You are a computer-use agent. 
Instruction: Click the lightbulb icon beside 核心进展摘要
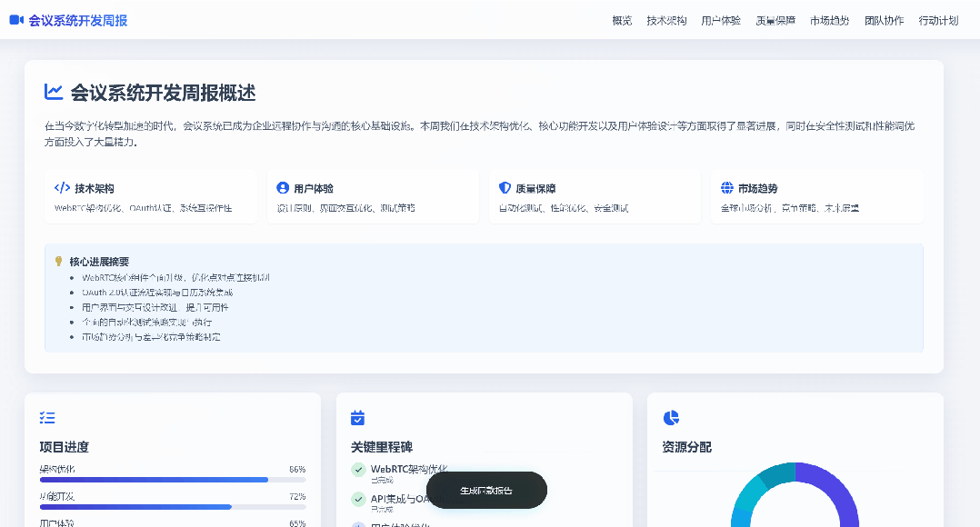[59, 261]
